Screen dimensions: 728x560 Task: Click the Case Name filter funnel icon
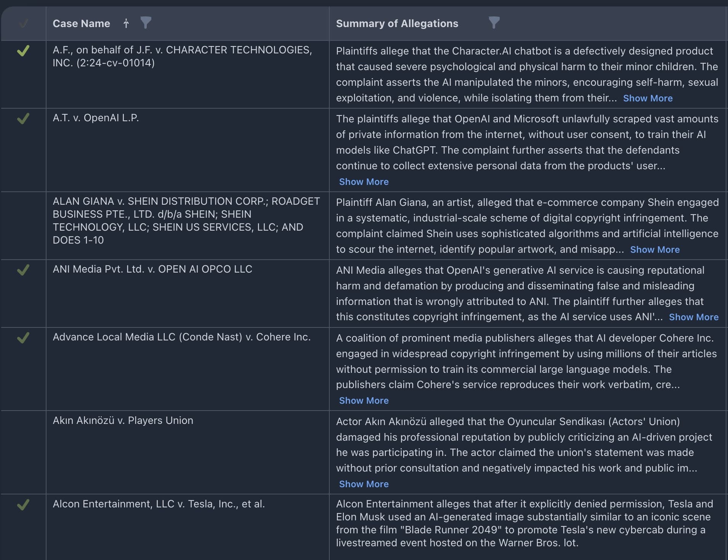146,23
